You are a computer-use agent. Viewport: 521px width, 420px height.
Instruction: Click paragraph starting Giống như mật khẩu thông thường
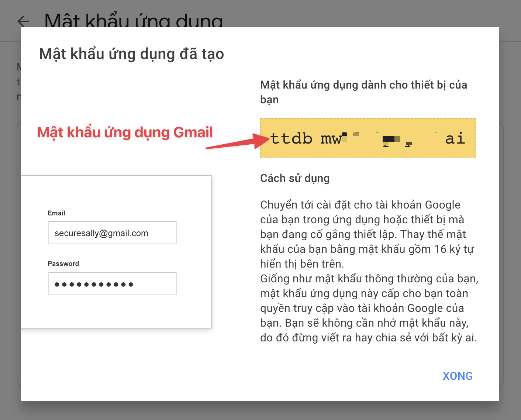pos(369,308)
